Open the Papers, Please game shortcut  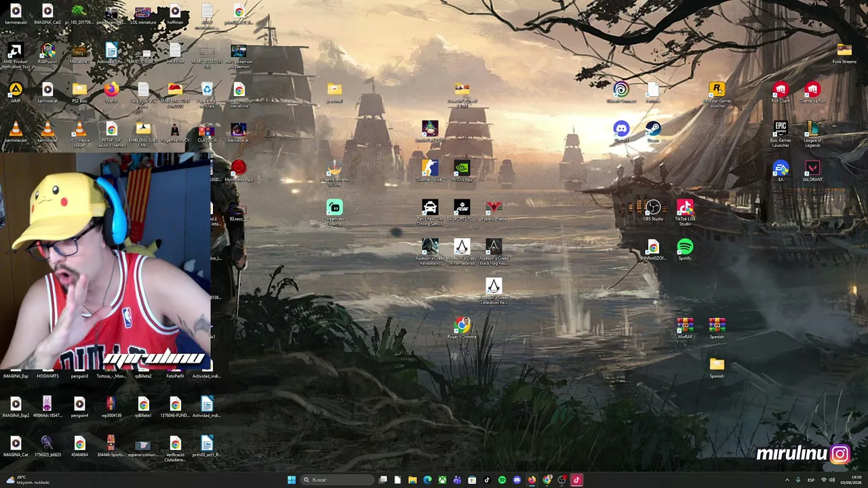coord(494,211)
